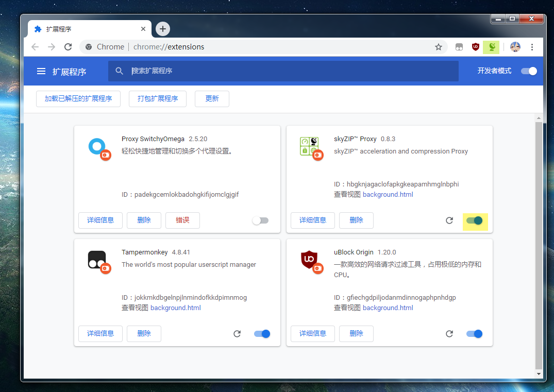Bookmark this page with the star icon
Screen dimensions: 554x392
point(439,47)
